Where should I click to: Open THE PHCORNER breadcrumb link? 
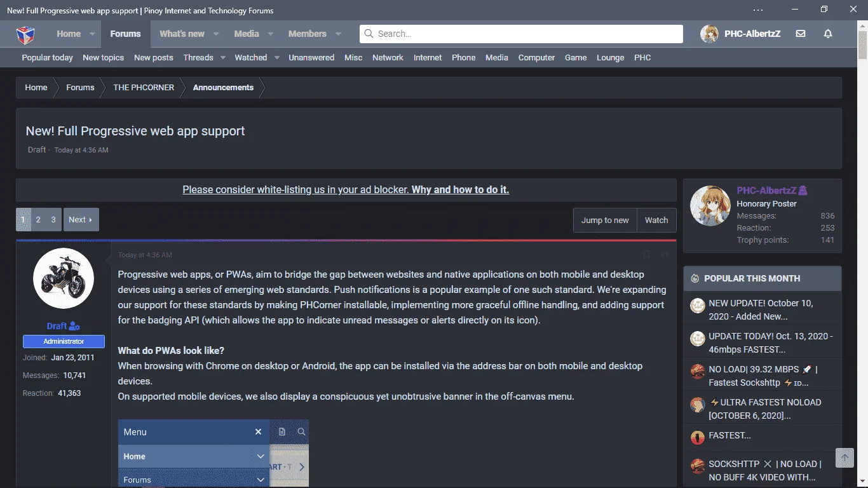[144, 88]
